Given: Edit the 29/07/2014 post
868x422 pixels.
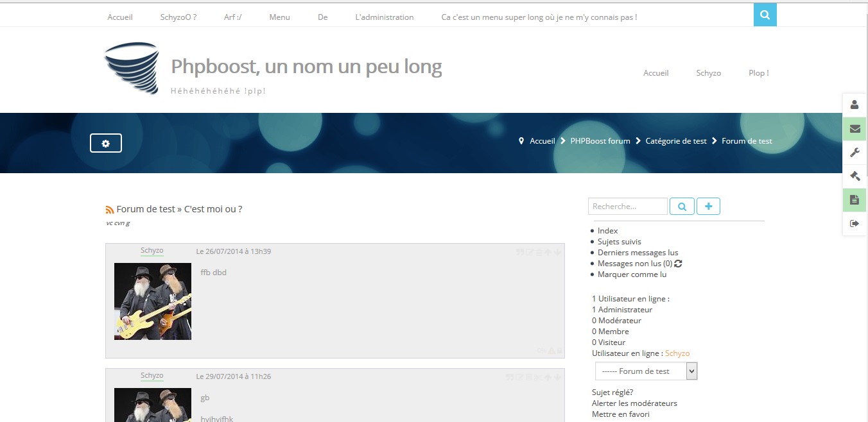Looking at the screenshot, I should (x=519, y=377).
